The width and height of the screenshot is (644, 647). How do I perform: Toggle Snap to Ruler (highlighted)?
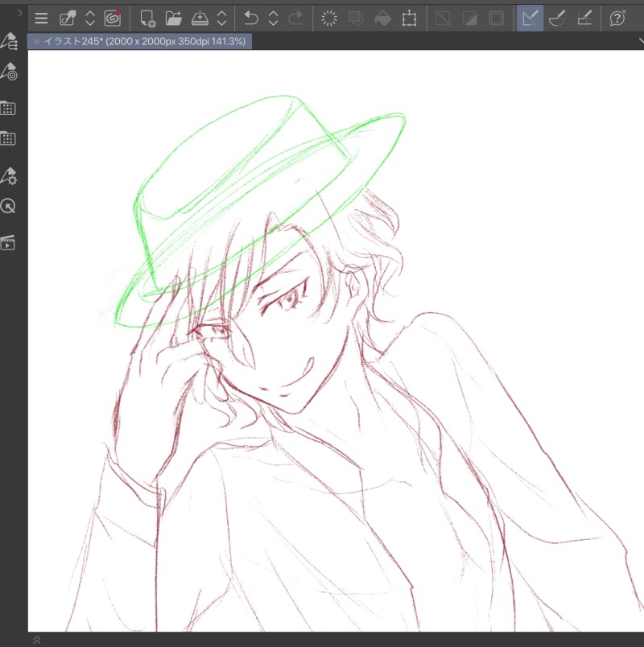click(530, 19)
